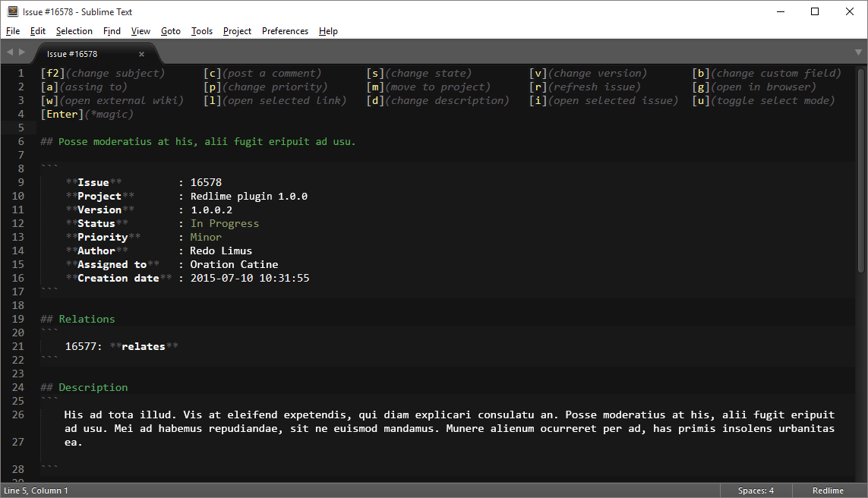Click the [g] open in browser shortcut

pyautogui.click(x=755, y=87)
